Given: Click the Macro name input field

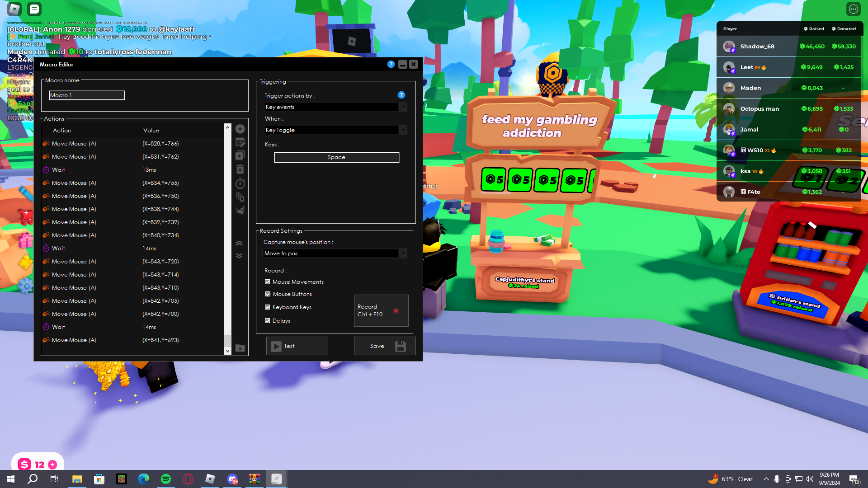Looking at the screenshot, I should tap(87, 95).
